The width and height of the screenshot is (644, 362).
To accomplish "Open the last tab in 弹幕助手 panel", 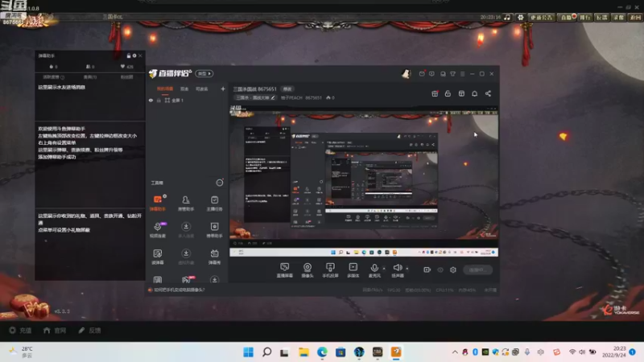I will pyautogui.click(x=126, y=77).
